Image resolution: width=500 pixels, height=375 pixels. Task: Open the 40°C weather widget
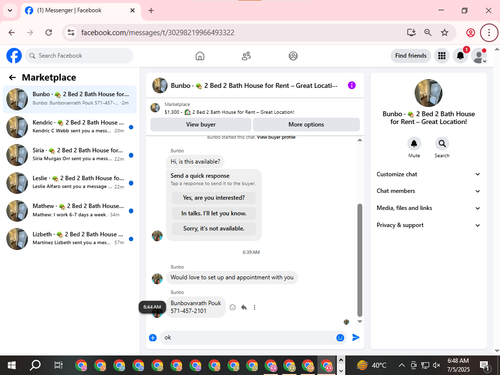[x=371, y=365]
